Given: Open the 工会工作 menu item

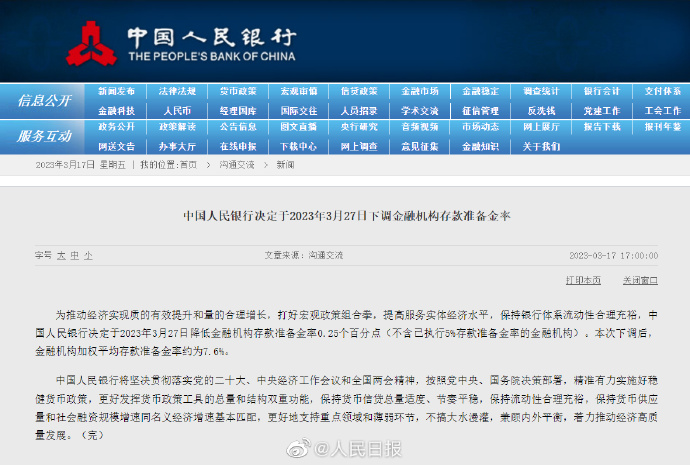Looking at the screenshot, I should [663, 111].
